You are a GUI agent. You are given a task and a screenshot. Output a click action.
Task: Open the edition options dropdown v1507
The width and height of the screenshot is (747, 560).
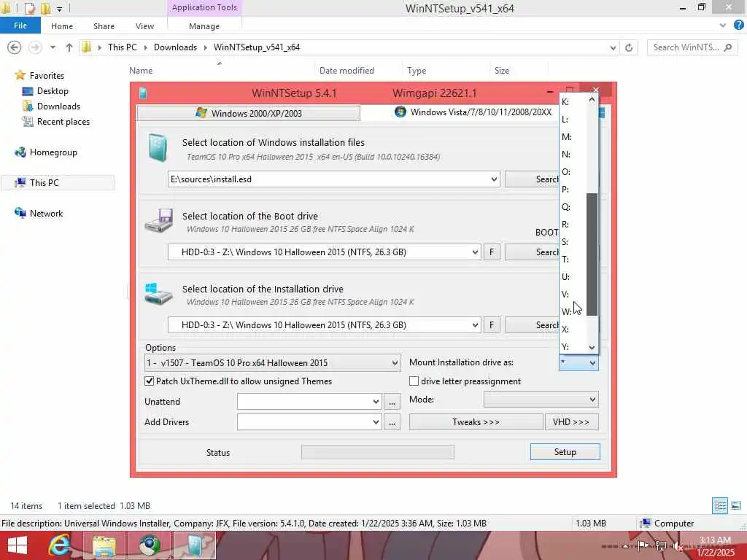[395, 363]
